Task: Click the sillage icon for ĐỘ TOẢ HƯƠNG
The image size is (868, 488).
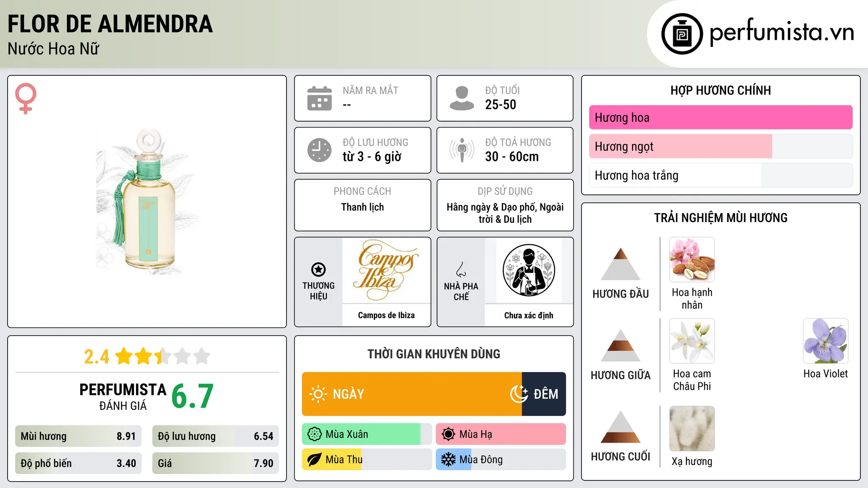Action: click(462, 150)
